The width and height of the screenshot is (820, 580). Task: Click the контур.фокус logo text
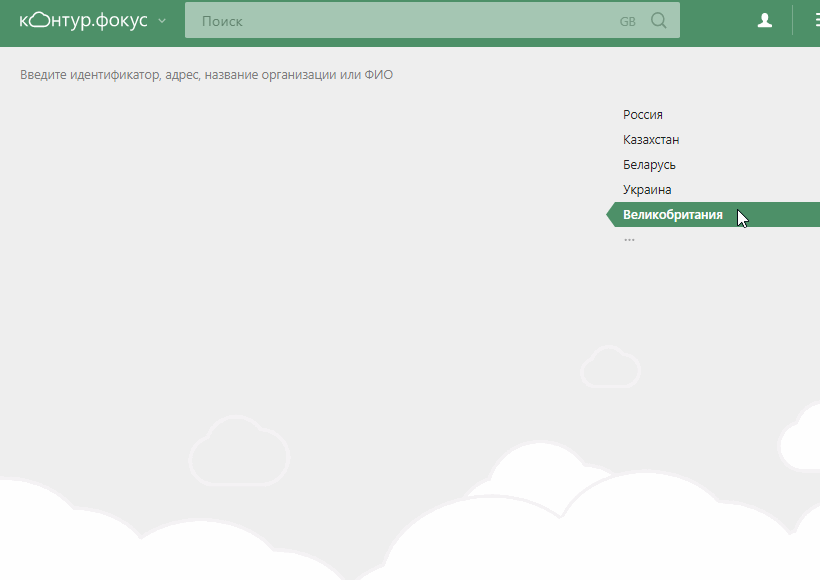84,20
